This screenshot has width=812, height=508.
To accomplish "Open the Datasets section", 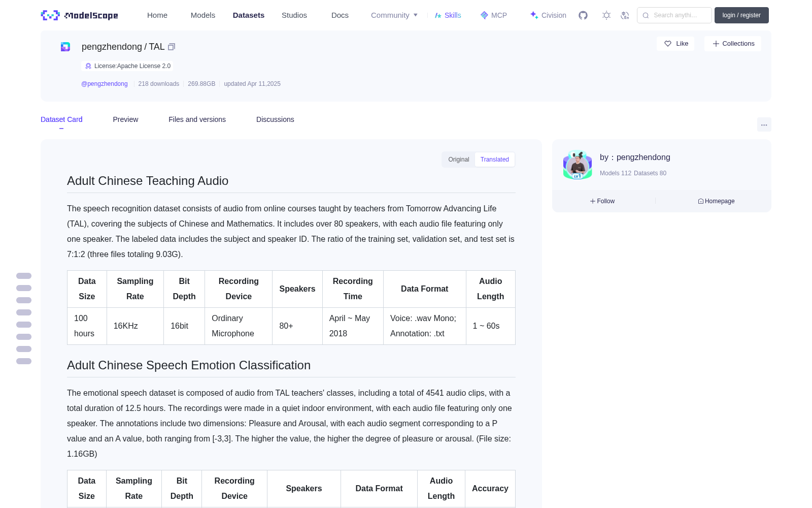I will click(249, 15).
